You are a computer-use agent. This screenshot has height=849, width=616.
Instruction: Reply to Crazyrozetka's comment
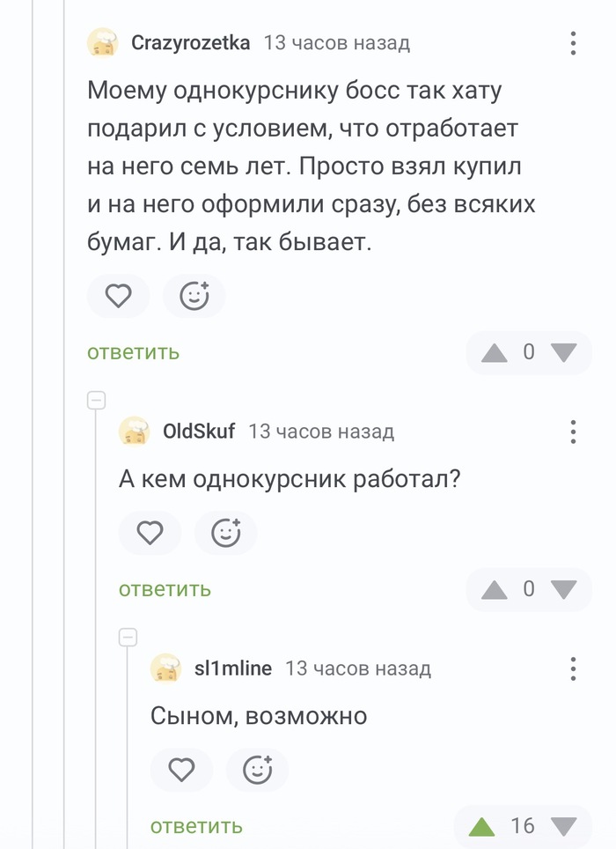pos(133,352)
